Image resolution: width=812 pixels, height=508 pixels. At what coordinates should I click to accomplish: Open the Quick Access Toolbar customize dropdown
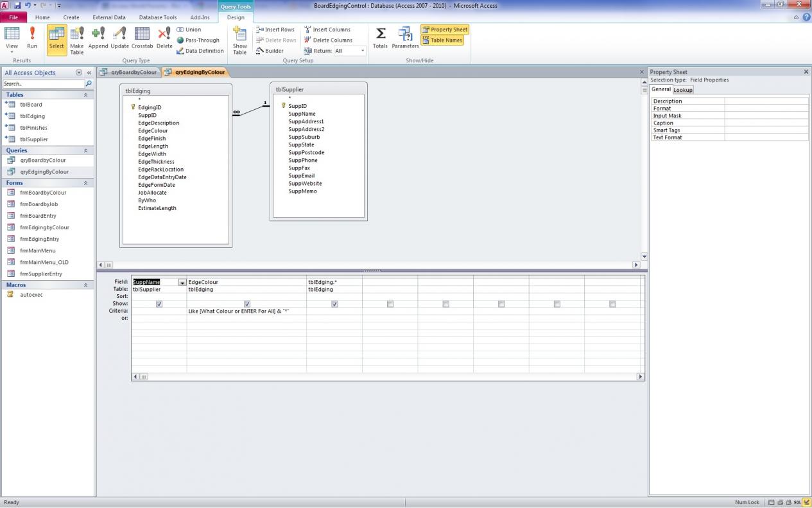[59, 5]
